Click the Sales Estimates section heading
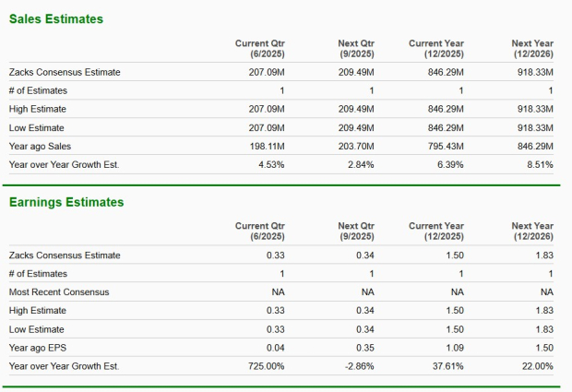Screen dimensions: 572x392 coord(56,19)
